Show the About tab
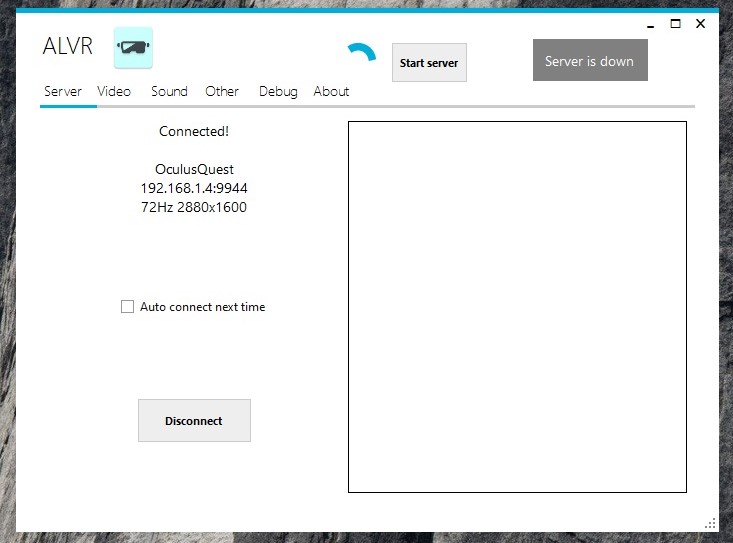 pyautogui.click(x=331, y=91)
